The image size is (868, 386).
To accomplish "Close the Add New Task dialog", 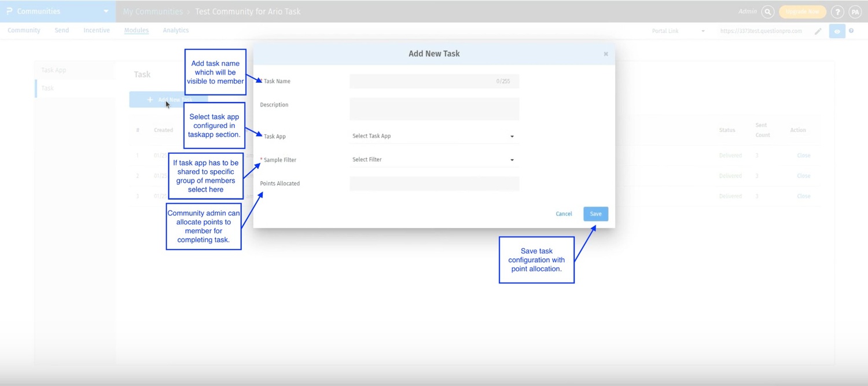I will [x=606, y=54].
